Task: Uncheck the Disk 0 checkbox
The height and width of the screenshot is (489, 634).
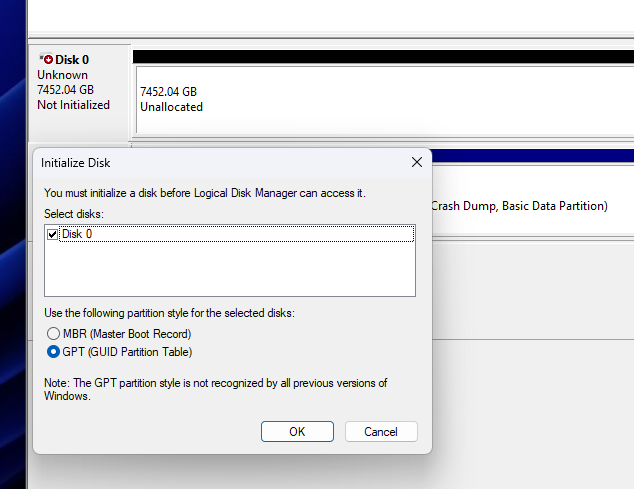Action: [x=53, y=234]
